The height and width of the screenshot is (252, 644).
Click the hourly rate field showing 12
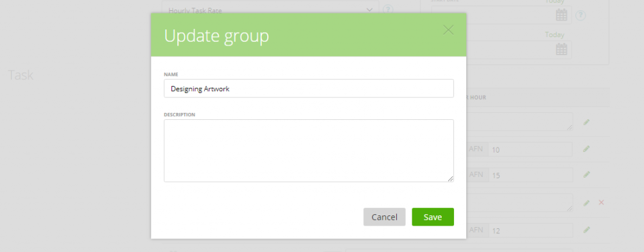pyautogui.click(x=530, y=230)
